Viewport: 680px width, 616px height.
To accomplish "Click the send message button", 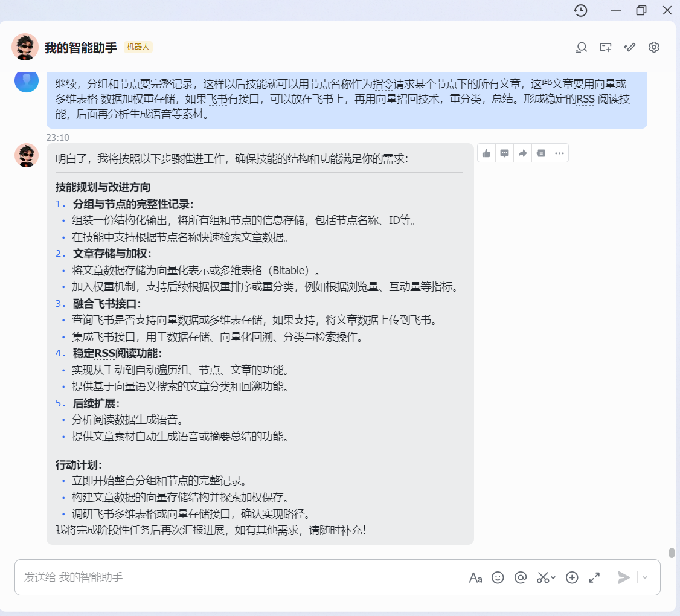I will pos(623,577).
